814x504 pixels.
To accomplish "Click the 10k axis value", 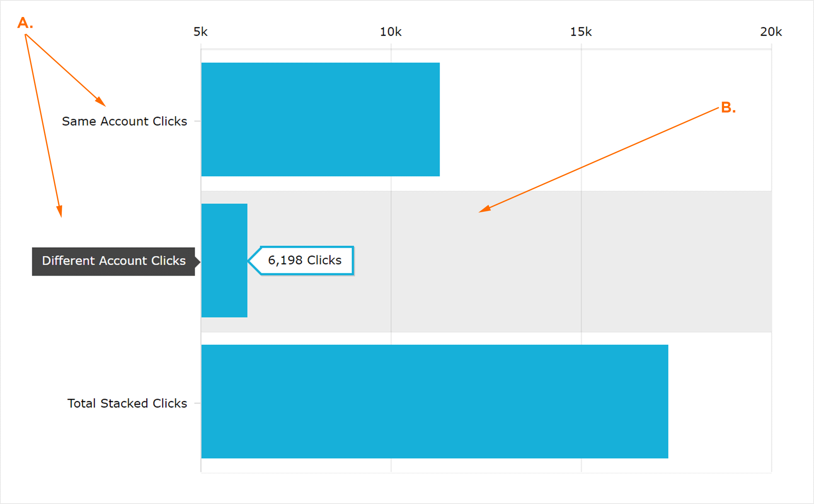I will point(390,32).
